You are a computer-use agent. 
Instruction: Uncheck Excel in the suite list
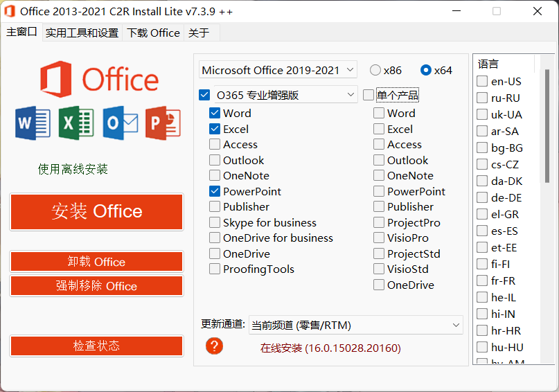(215, 129)
